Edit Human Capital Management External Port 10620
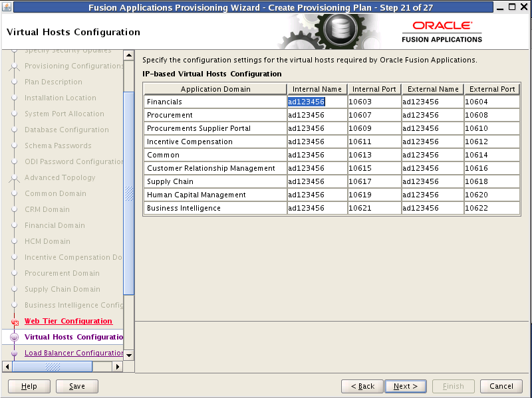 (491, 195)
